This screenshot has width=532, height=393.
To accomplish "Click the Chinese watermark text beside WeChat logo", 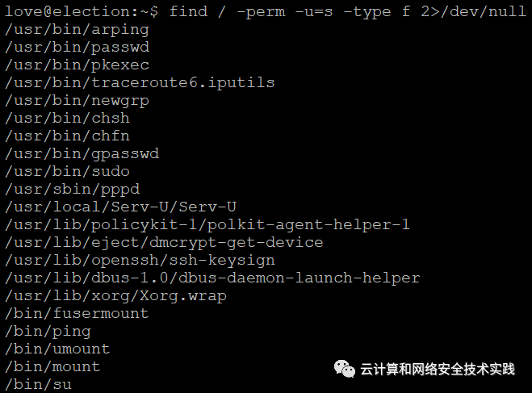I will (438, 370).
